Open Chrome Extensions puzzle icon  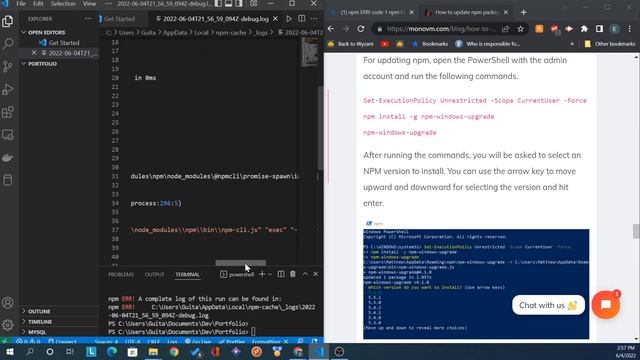(x=584, y=29)
